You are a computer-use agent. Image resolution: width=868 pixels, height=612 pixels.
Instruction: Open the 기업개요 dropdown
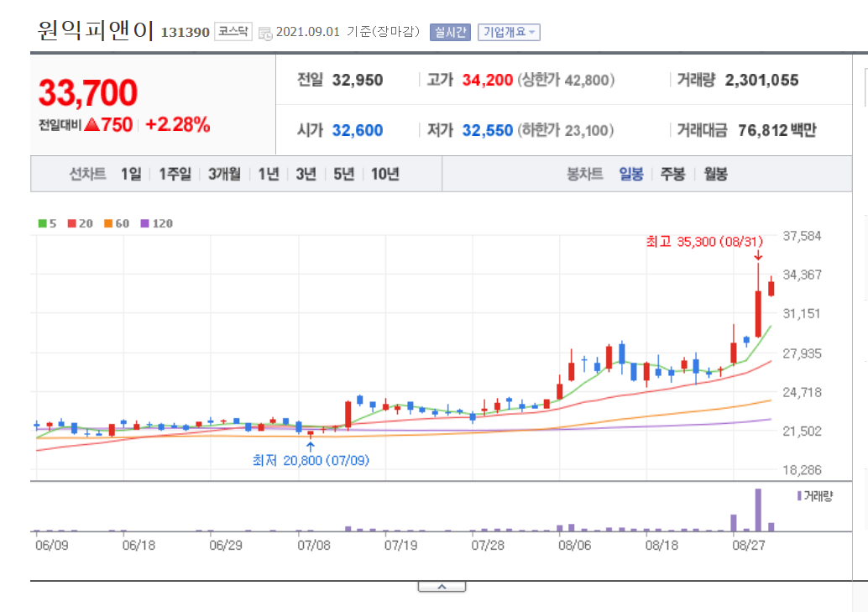509,32
